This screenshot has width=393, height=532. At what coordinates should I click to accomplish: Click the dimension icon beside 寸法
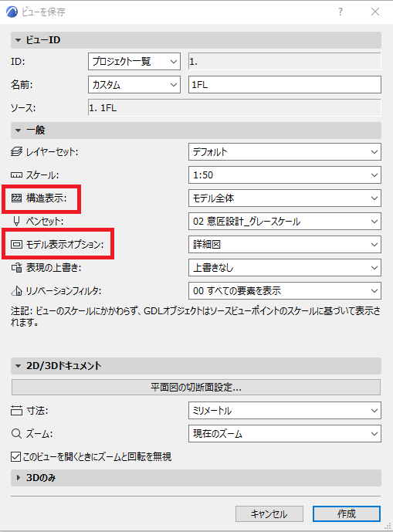pos(16,411)
